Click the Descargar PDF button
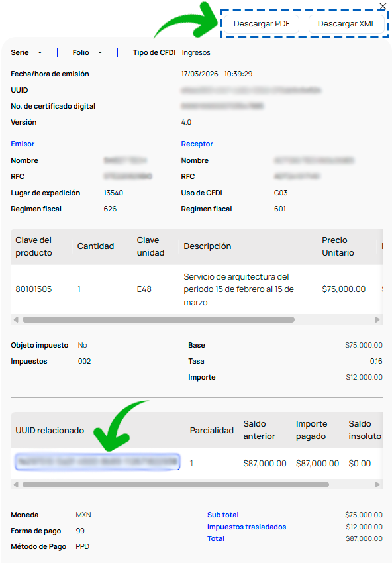 click(x=262, y=24)
